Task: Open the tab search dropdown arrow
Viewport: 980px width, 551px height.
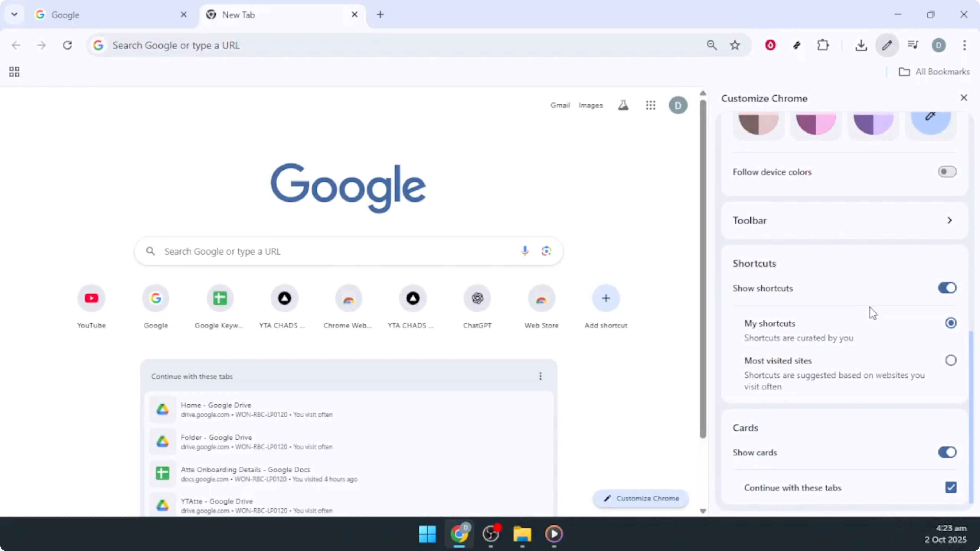Action: pyautogui.click(x=14, y=14)
